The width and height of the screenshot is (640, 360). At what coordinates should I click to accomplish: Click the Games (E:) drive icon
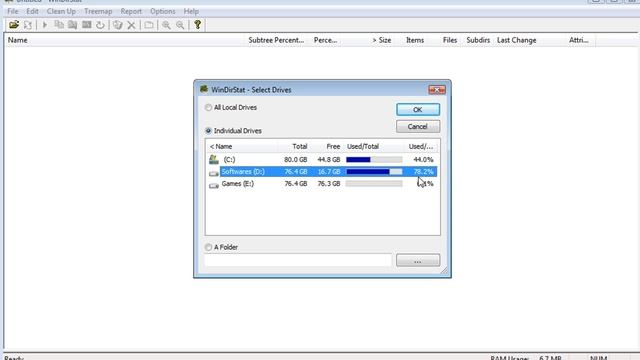pyautogui.click(x=213, y=185)
